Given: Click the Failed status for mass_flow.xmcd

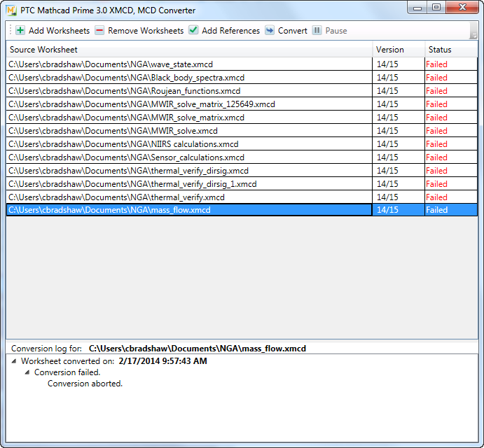Looking at the screenshot, I should click(437, 210).
